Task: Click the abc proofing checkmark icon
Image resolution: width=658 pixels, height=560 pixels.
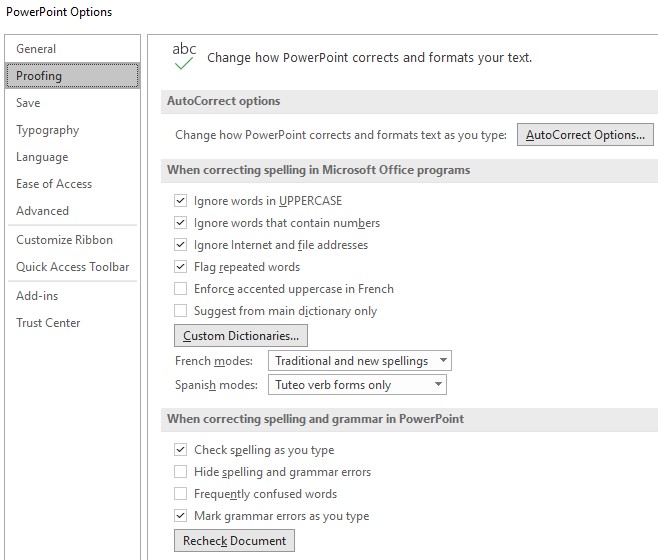Action: pos(184,56)
